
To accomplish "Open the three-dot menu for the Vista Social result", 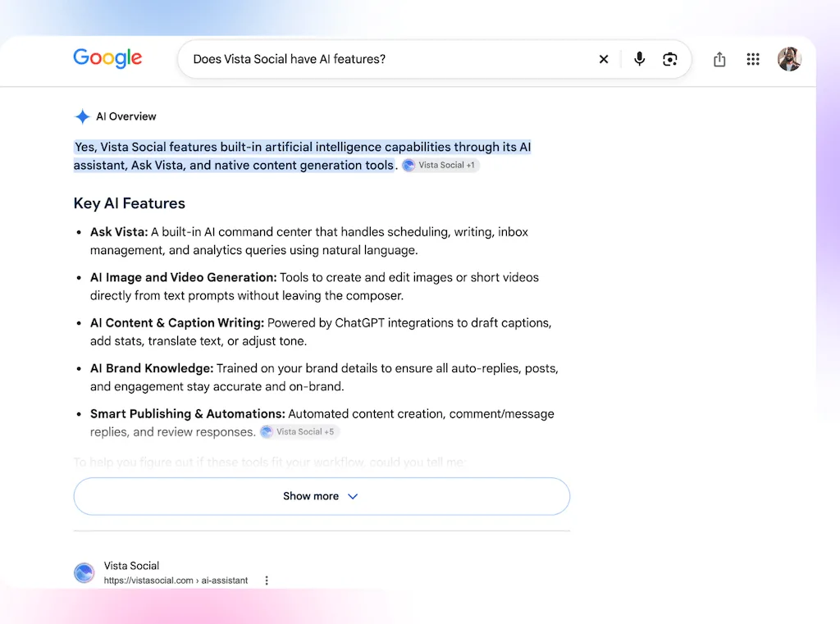I will click(x=267, y=580).
